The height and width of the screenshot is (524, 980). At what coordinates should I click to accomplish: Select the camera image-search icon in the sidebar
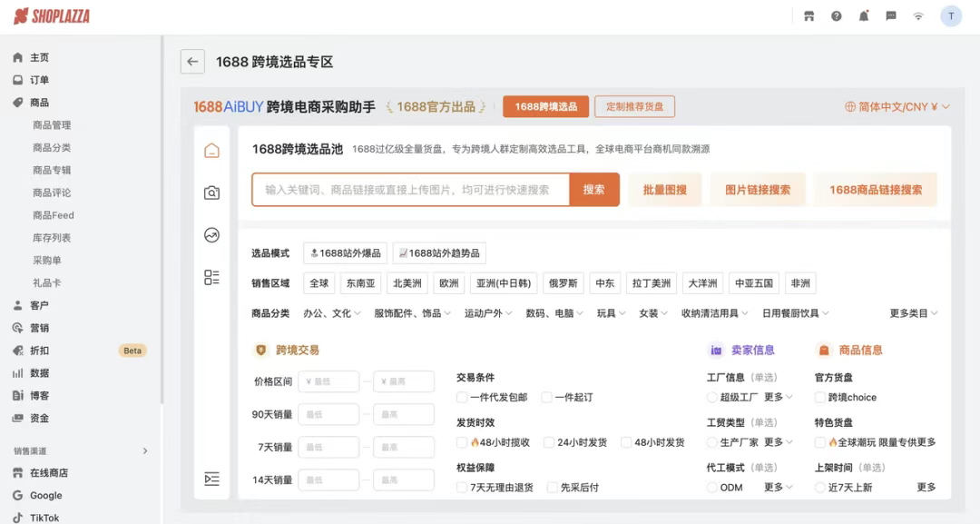[211, 192]
